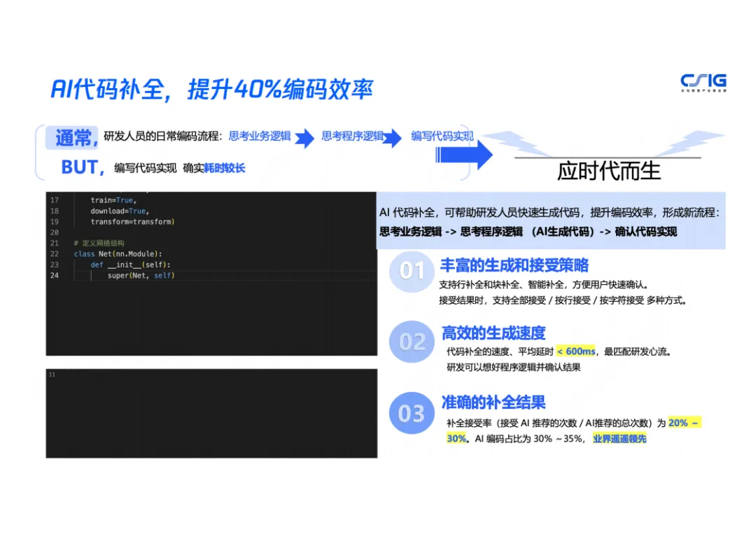The image size is (756, 534).
Task: Click code line 18 'download=True,'
Action: point(120,211)
